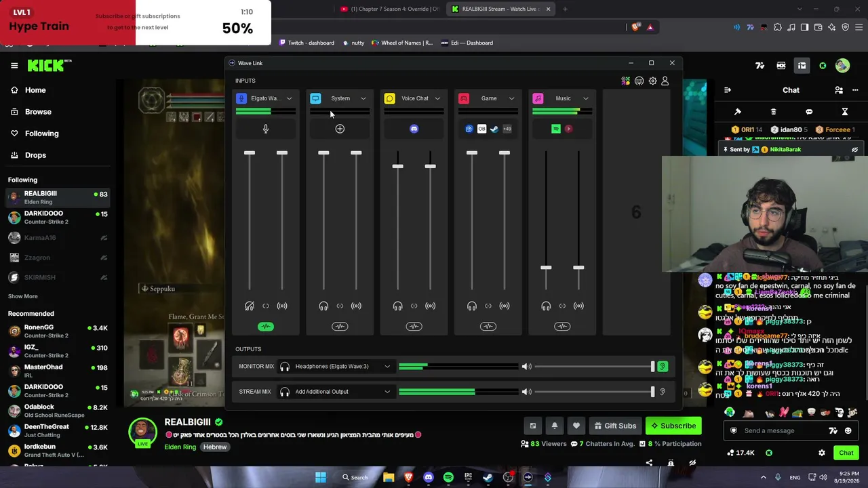Click the heart follow button under the stream
The image size is (868, 488).
576,426
